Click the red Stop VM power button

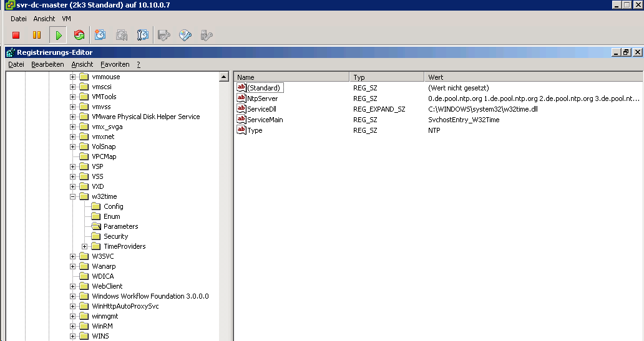click(16, 36)
